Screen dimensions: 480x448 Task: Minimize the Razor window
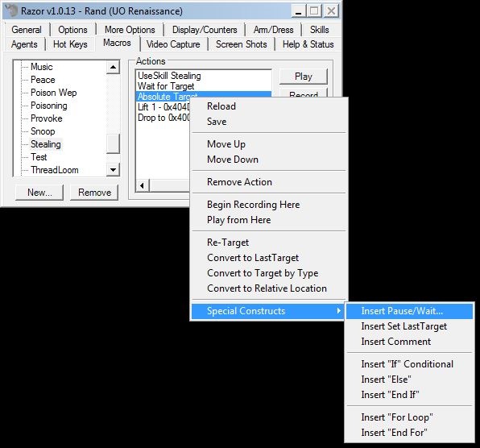[298, 11]
